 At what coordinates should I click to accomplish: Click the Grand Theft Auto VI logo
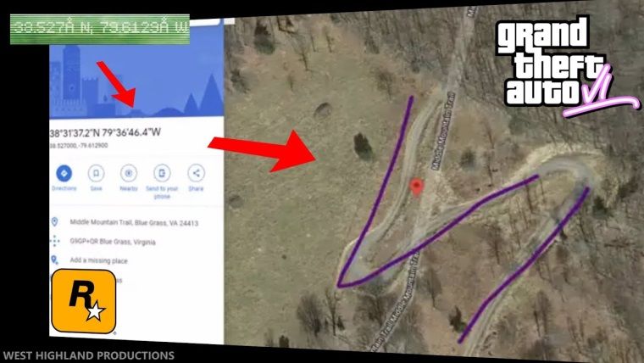pyautogui.click(x=567, y=66)
